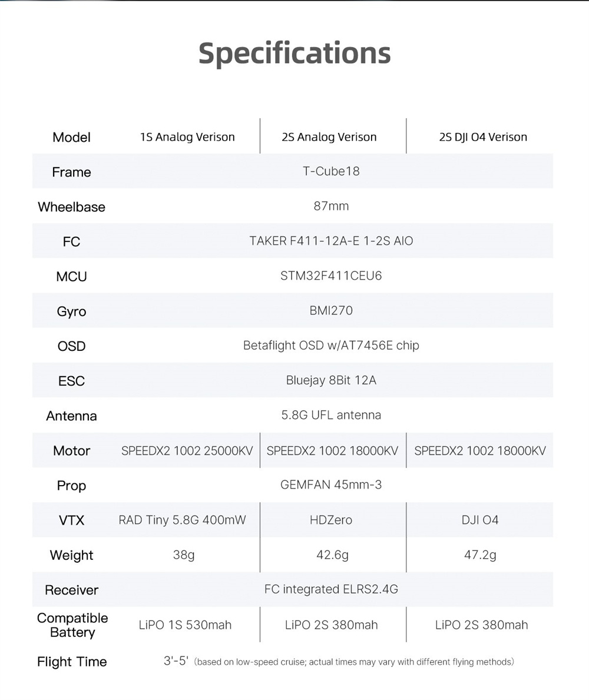
Task: Select the 2S DJI O4 Verison header
Action: tap(483, 137)
